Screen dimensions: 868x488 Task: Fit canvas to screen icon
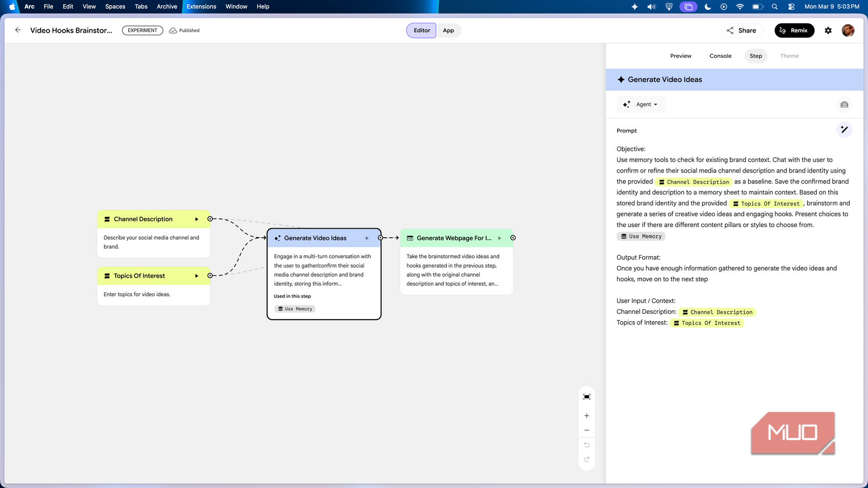point(587,396)
